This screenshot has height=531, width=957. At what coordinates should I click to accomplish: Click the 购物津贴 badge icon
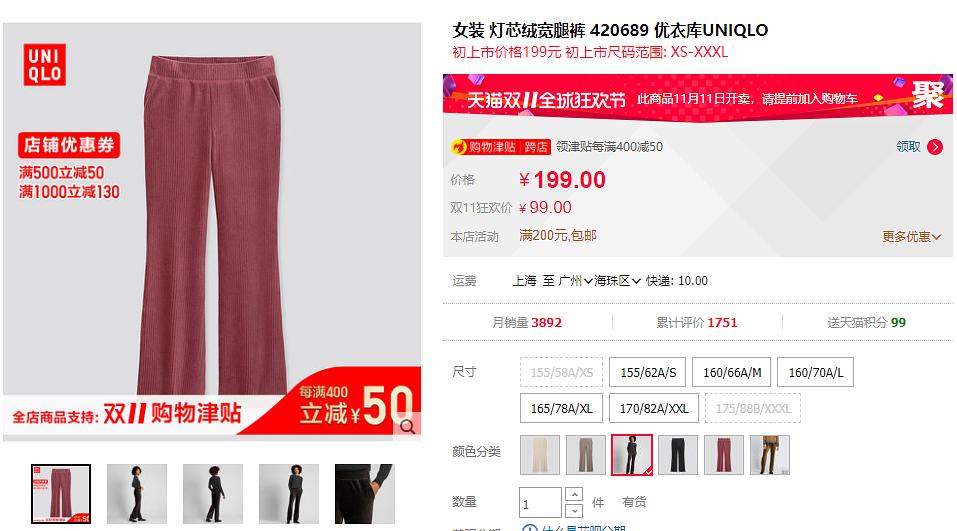(x=459, y=147)
